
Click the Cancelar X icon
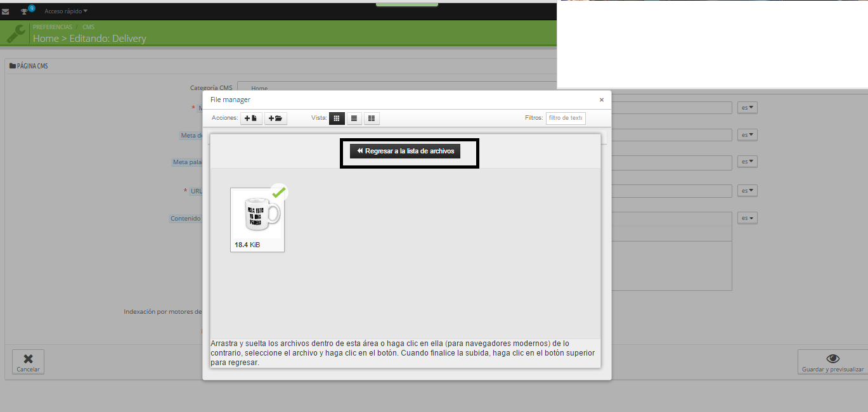(x=28, y=359)
